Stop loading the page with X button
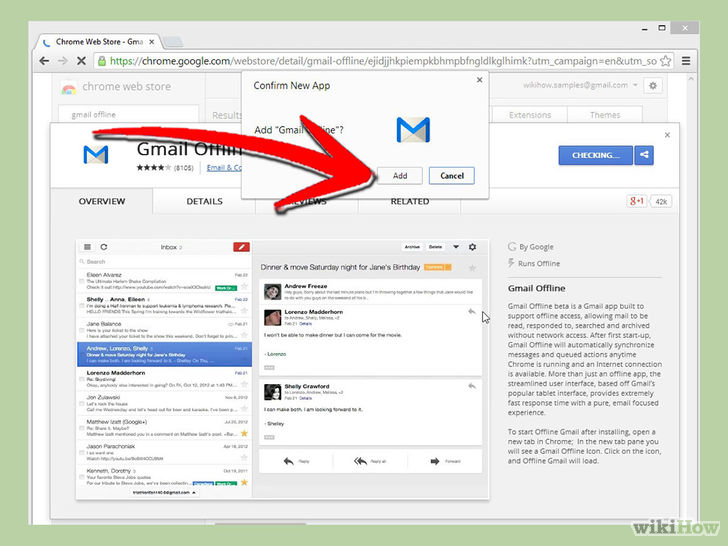Image resolution: width=728 pixels, height=546 pixels. (x=81, y=61)
